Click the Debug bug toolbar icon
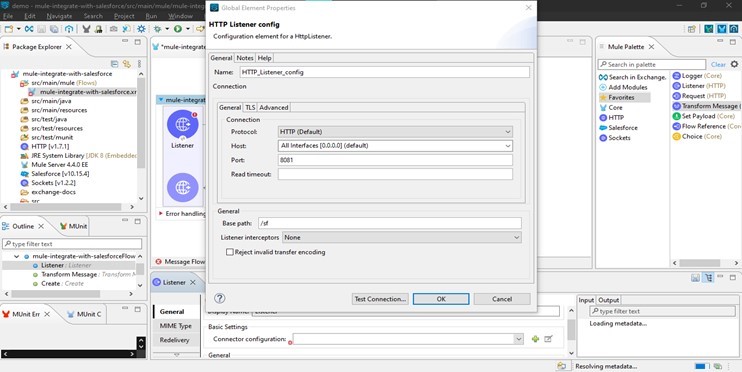742x372 pixels. pyautogui.click(x=158, y=29)
